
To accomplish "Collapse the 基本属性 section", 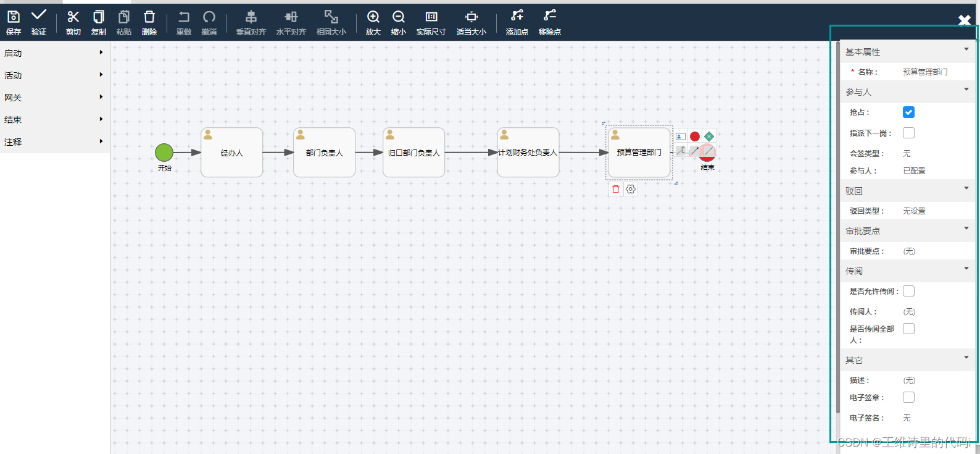I will (966, 49).
